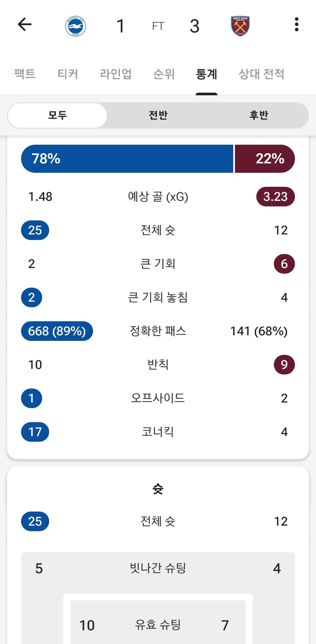Tap the blue 78% possession bar
The image size is (316, 644).
[x=127, y=159]
